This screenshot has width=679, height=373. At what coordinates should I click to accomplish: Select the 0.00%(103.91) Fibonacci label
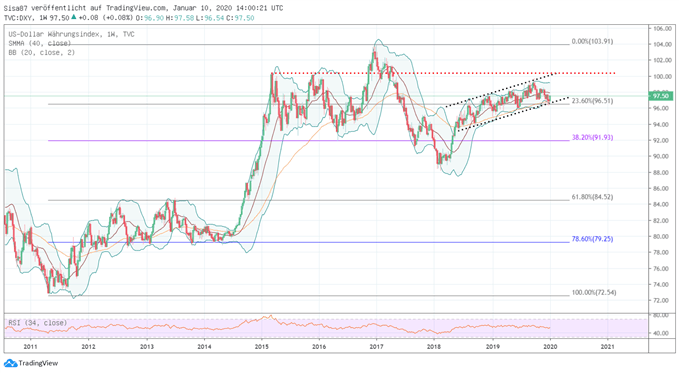(x=592, y=42)
